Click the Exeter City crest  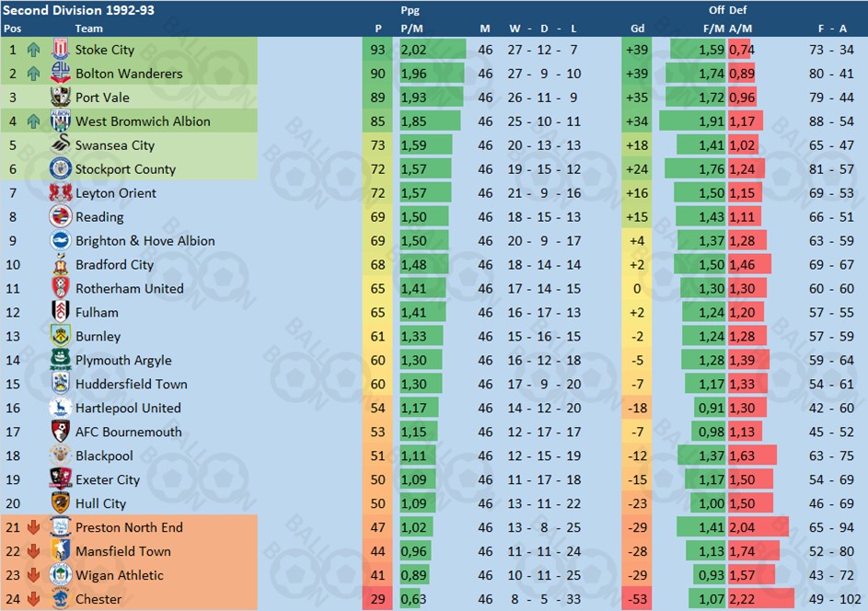61,478
